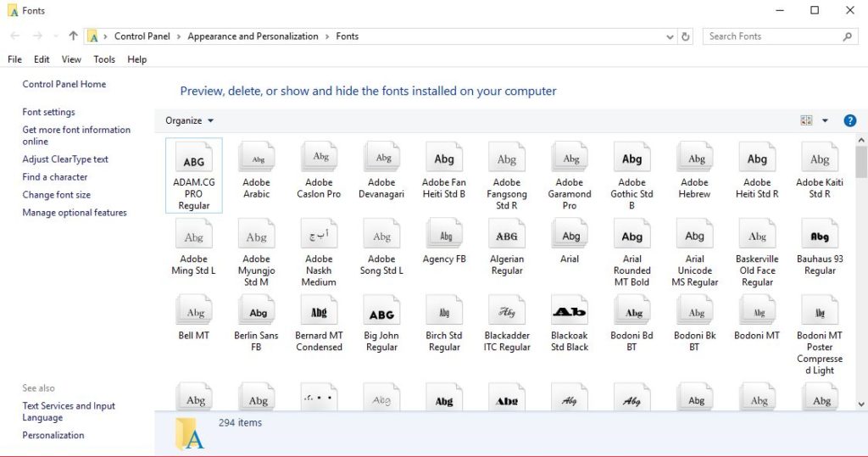Expand the address bar history dropdown

tap(670, 36)
